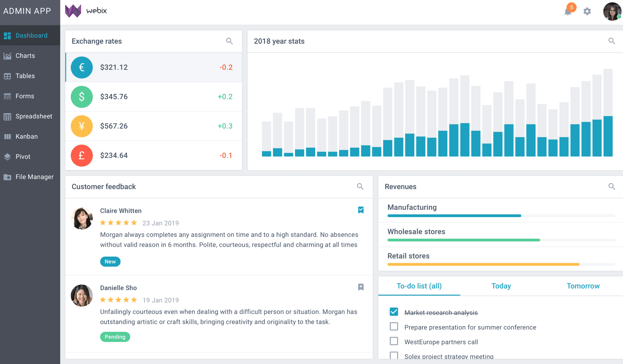Click the Pending status badge
This screenshot has height=364, width=623.
click(x=115, y=337)
